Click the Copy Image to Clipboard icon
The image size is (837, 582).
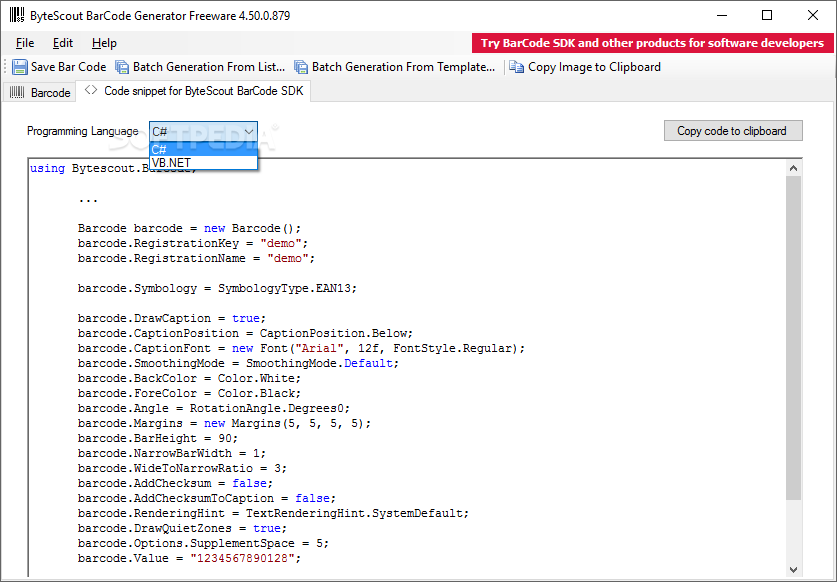[x=516, y=67]
